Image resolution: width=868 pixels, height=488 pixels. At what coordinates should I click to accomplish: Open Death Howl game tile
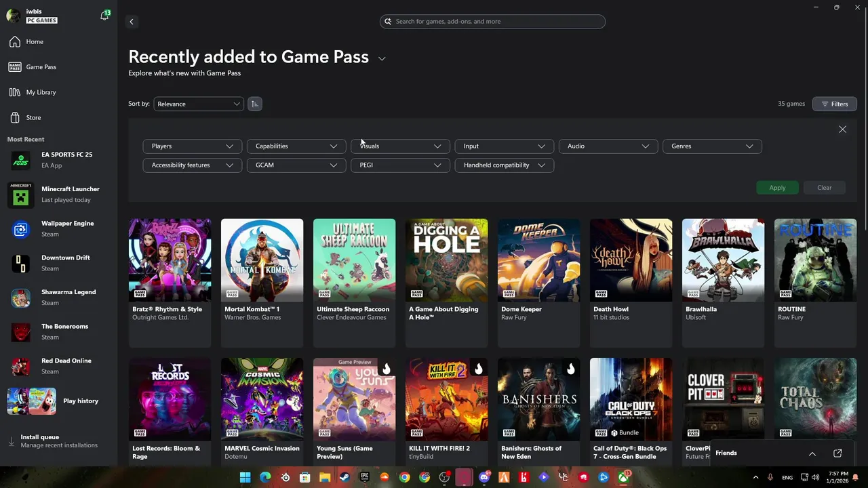631,283
